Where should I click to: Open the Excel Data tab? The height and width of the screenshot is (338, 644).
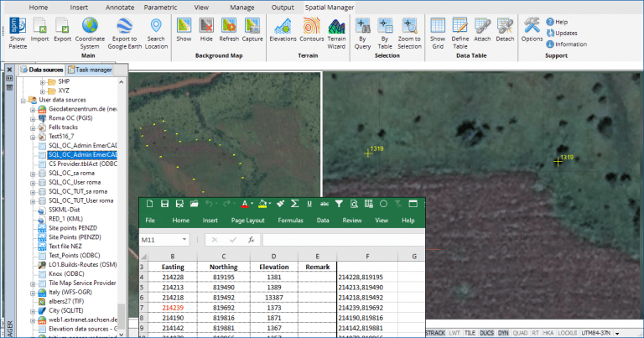323,221
